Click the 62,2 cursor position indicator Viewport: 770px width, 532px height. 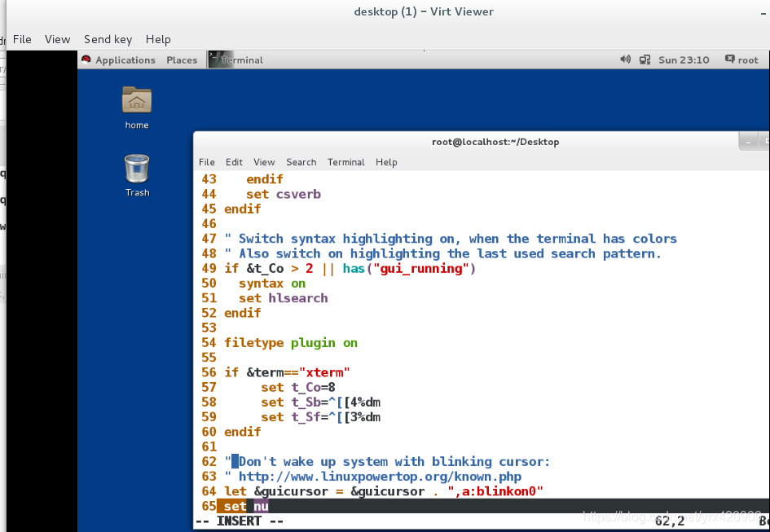(x=669, y=521)
